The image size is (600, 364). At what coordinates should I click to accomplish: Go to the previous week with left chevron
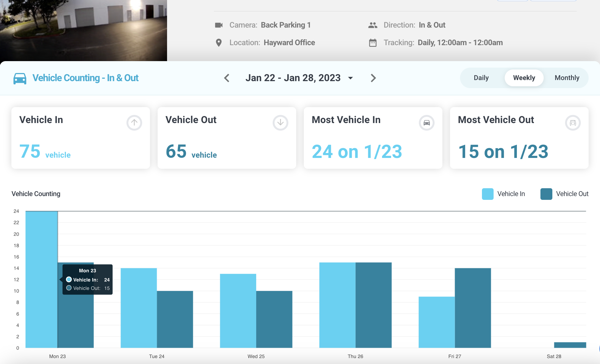227,78
